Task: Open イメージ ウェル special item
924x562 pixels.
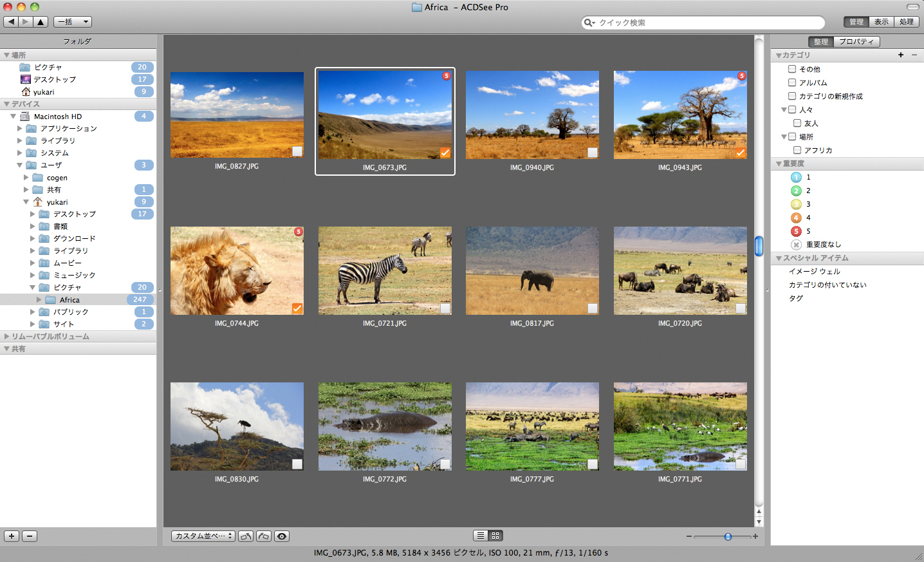Action: 815,272
